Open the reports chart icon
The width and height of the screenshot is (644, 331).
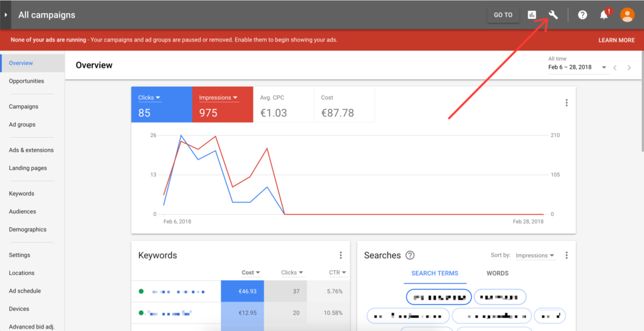coord(532,15)
